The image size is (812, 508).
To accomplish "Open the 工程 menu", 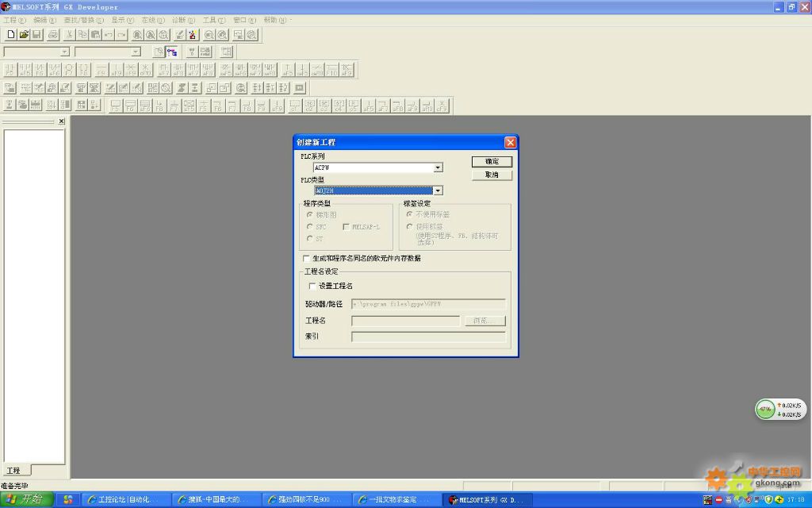I will (14, 20).
